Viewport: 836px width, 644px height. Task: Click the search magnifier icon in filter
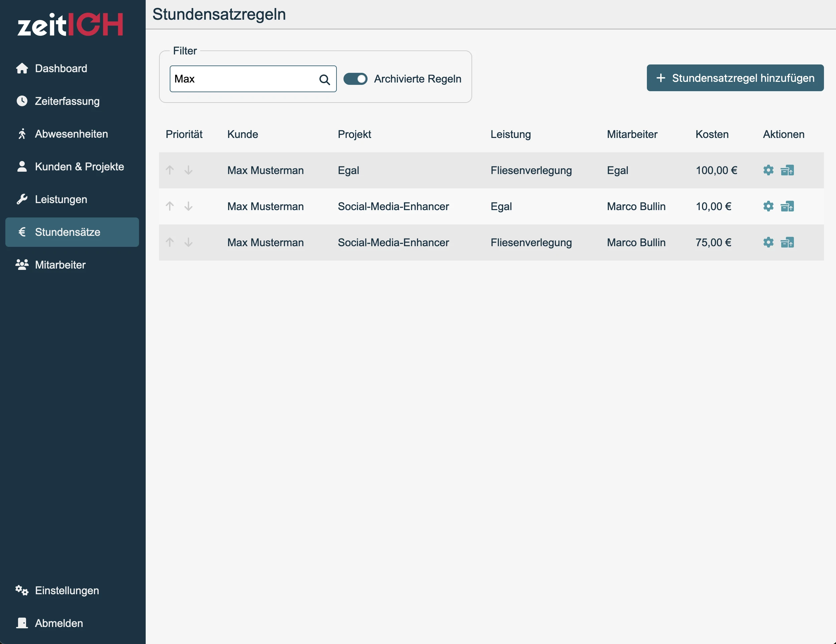[x=324, y=79]
